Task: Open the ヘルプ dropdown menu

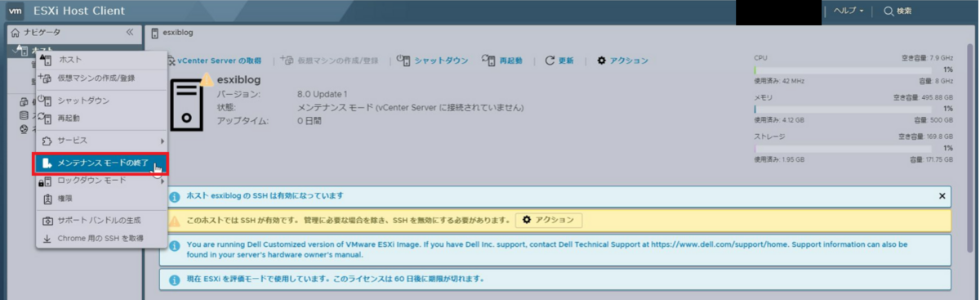Action: coord(849,11)
